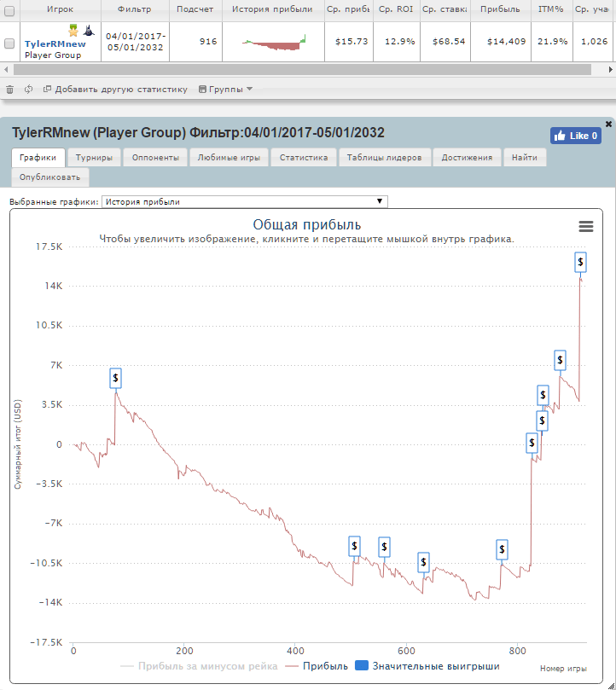
Task: Open the TylerRMnew player link
Action: tap(55, 43)
